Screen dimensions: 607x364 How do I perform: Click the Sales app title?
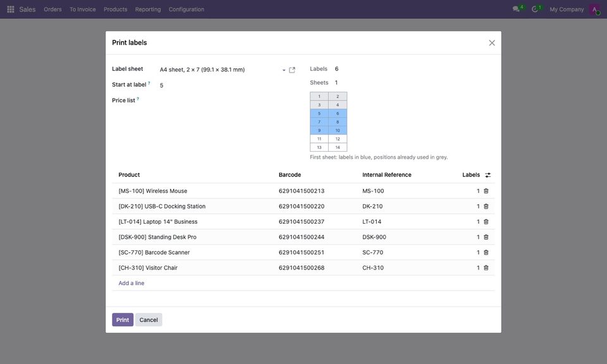click(x=27, y=9)
